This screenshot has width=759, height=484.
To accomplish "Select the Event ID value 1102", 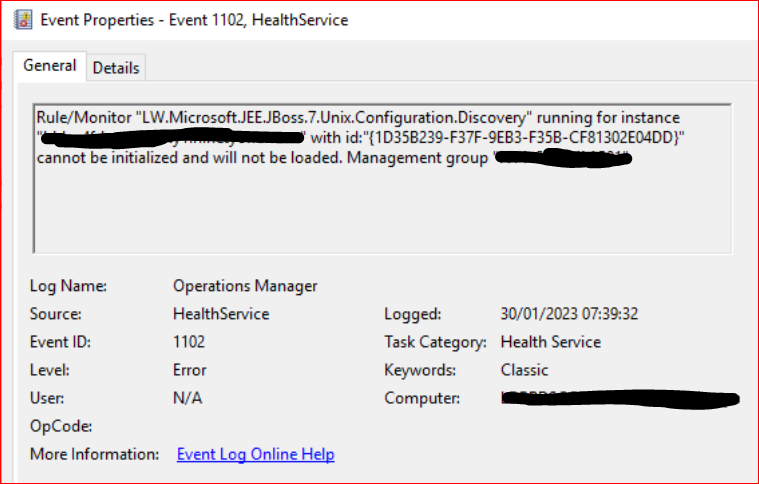I will 189,342.
